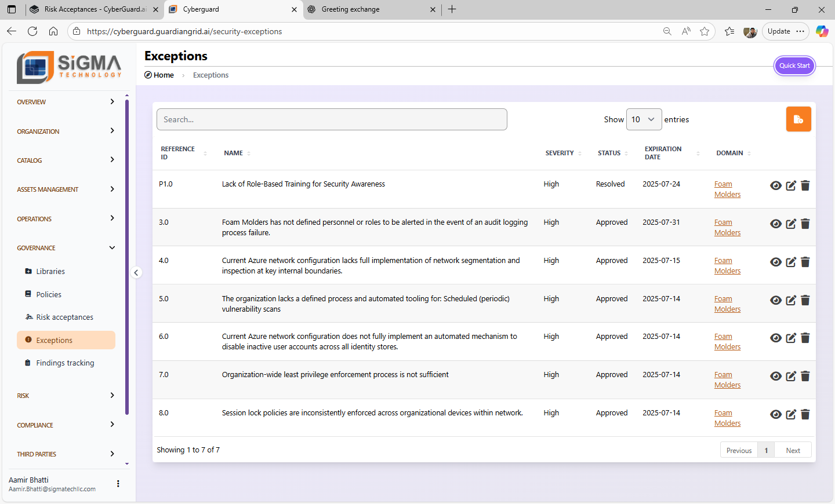Open edit for exception 7.0 least privilege
835x504 pixels.
(790, 377)
